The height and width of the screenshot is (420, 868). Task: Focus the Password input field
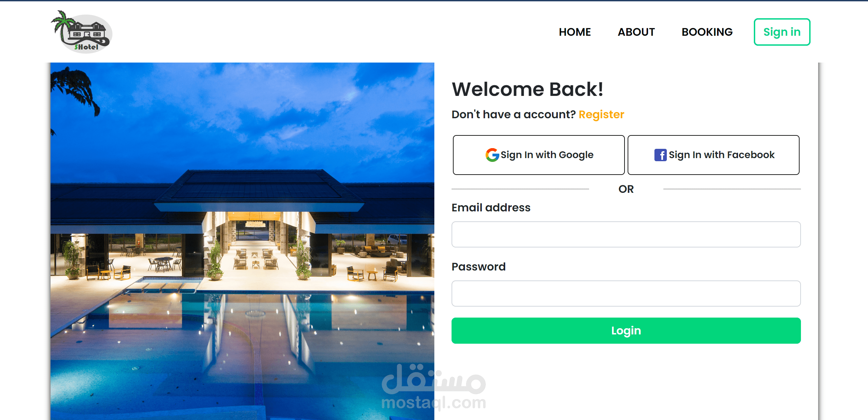click(626, 294)
